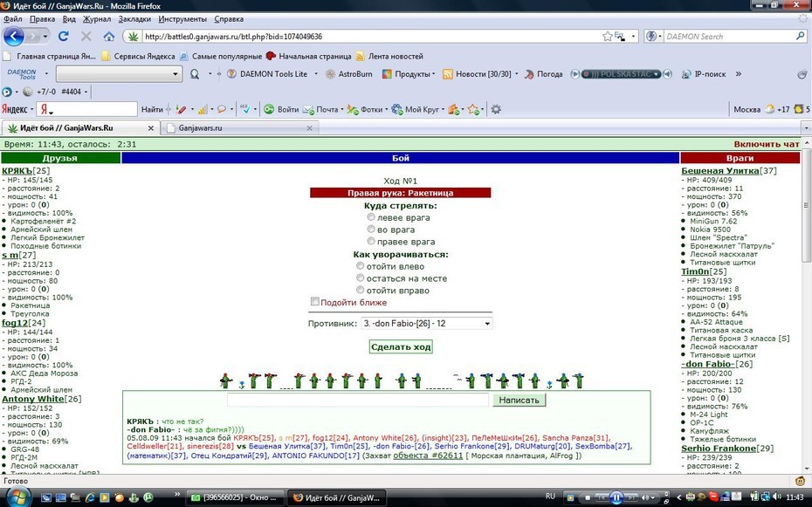Select 'левее врага' shooting option
The height and width of the screenshot is (507, 812).
(x=371, y=217)
